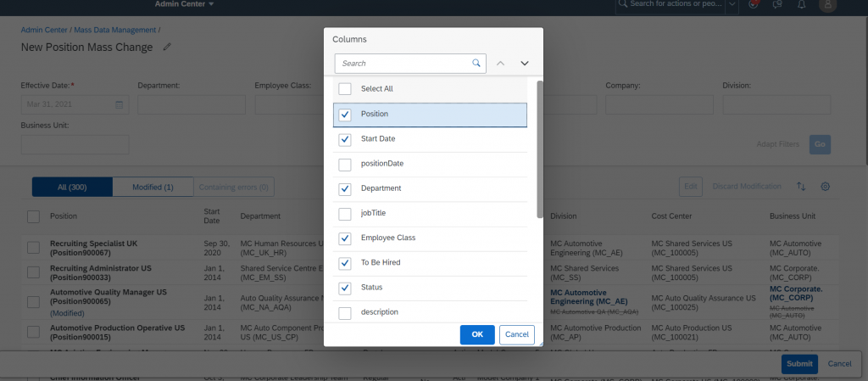Open the Business Unit filter field
Screen dimensions: 868x381
click(75, 144)
